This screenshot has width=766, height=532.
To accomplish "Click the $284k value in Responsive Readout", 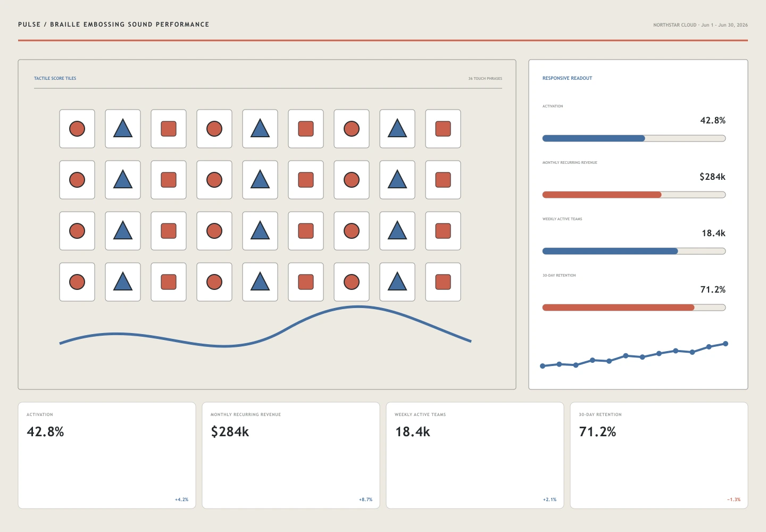I will [x=712, y=177].
